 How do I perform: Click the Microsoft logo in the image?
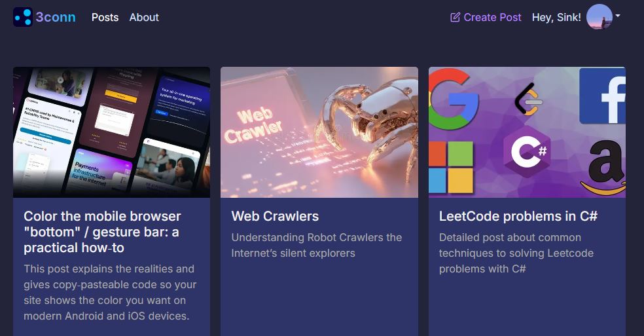tap(450, 168)
